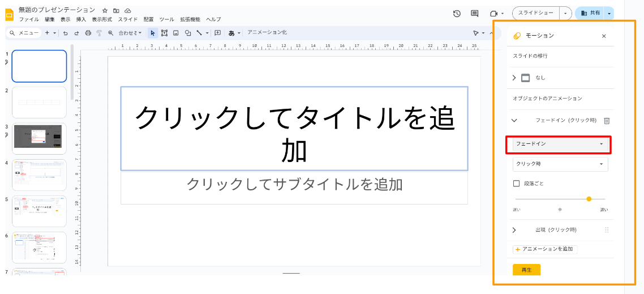
Task: Select the text box tool
Action: click(164, 33)
